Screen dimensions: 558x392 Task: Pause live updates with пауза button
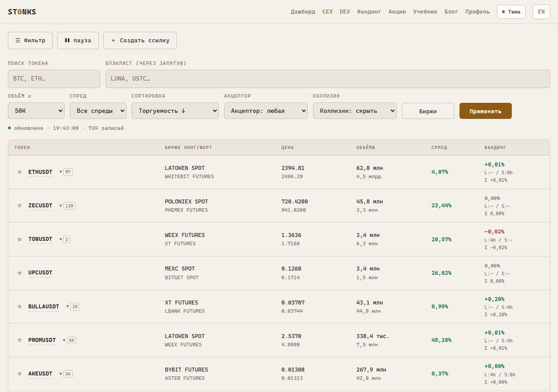coord(78,41)
